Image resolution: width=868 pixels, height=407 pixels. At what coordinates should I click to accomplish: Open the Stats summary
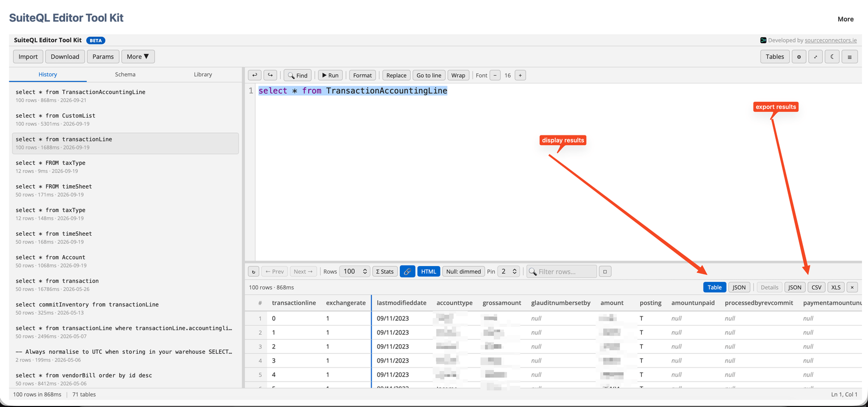tap(385, 272)
